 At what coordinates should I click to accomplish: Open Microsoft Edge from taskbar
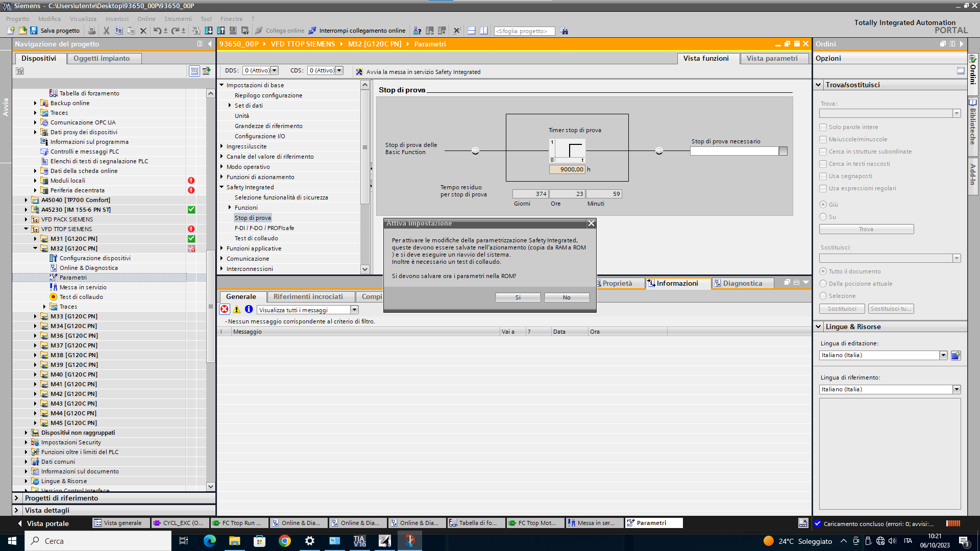click(210, 541)
